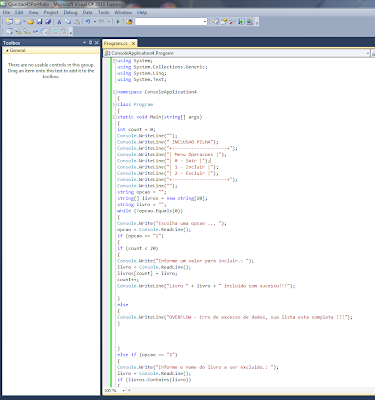The image size is (375, 400).
Task: Expand the Find combo box dropdown arrow
Action: tap(205, 22)
